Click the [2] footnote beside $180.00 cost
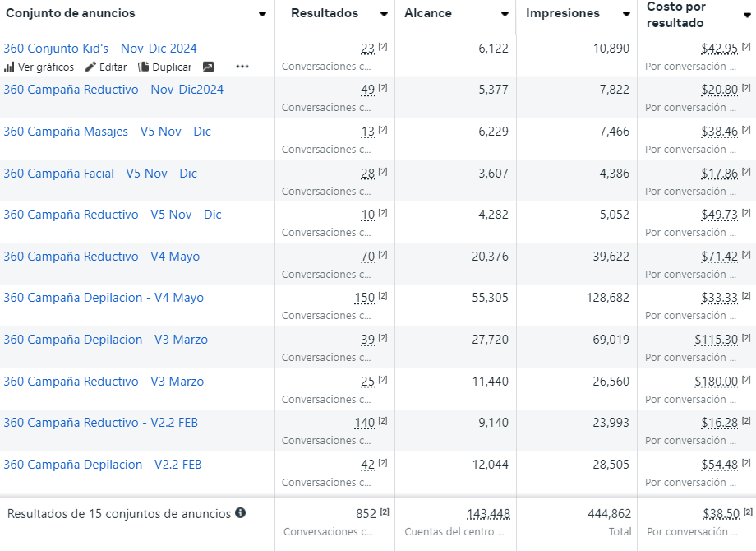756x551 pixels. click(x=746, y=380)
